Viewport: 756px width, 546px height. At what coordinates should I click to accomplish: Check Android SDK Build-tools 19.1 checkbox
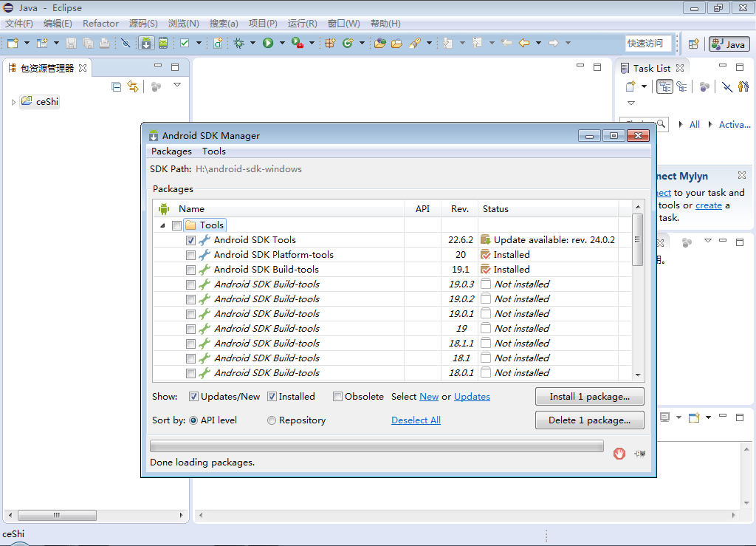[191, 270]
